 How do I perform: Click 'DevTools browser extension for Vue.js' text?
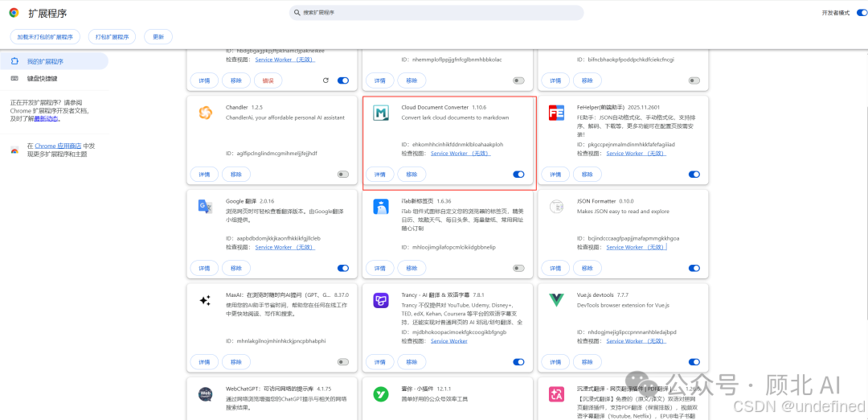624,305
